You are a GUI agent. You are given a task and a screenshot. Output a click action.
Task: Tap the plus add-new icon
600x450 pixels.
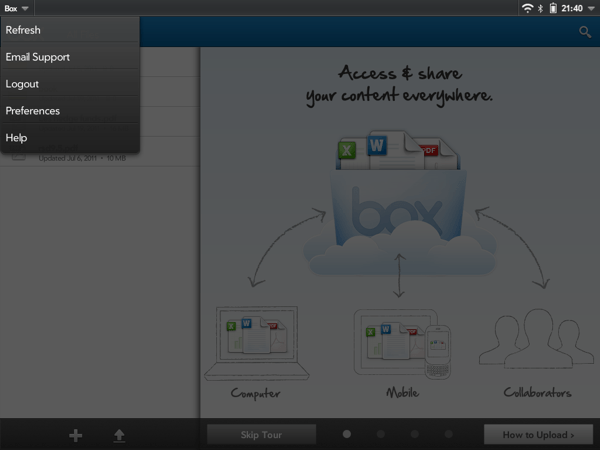point(75,435)
